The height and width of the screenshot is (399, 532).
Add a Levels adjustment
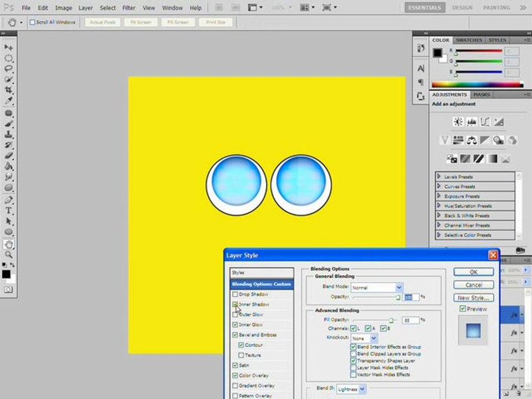pos(472,122)
